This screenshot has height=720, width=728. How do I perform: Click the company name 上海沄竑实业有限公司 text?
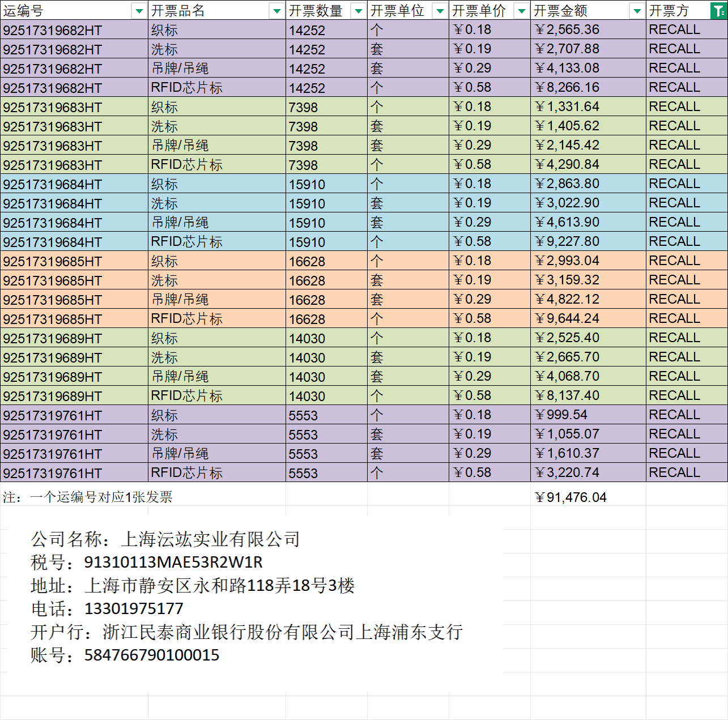(210, 539)
